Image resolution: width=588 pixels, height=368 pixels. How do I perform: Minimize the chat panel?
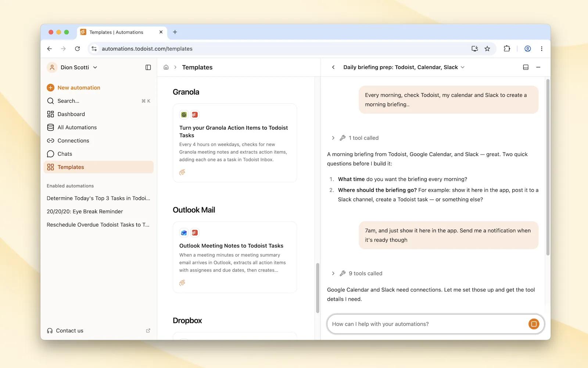(x=538, y=67)
